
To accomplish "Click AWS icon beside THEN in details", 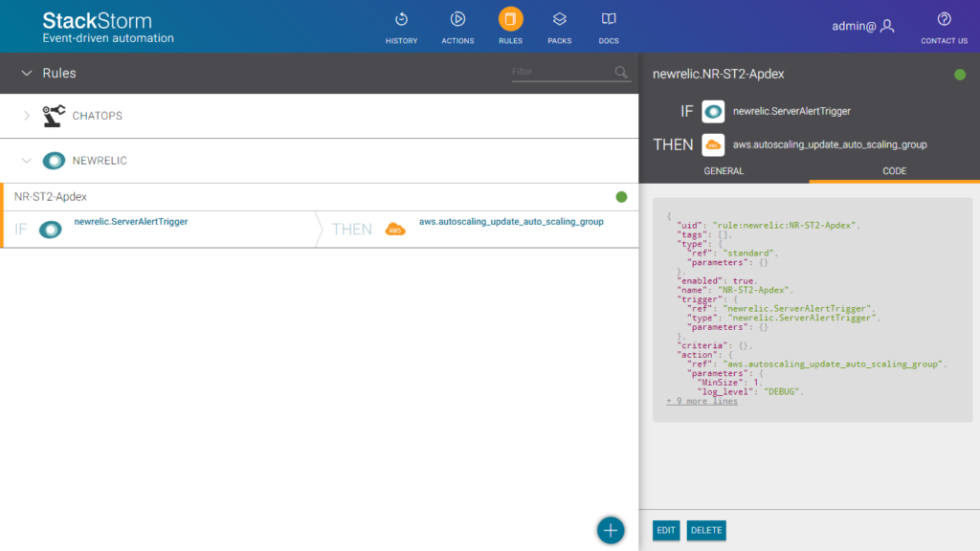I will pyautogui.click(x=713, y=145).
